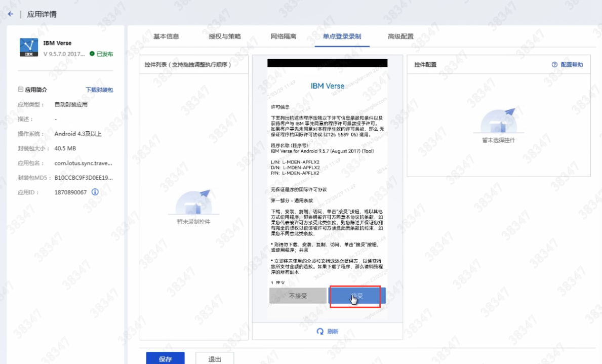Click the 应用详情 page title
The image size is (602, 364).
click(x=42, y=14)
